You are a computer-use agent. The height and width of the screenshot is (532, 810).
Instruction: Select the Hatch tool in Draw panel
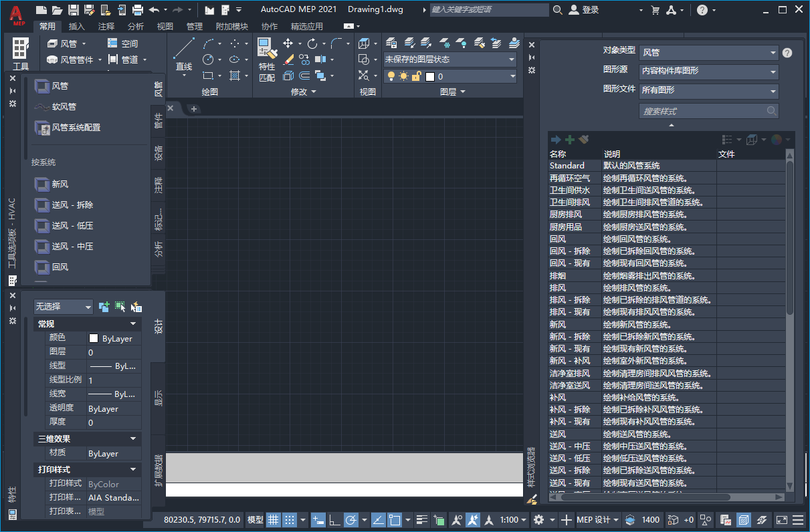point(234,76)
